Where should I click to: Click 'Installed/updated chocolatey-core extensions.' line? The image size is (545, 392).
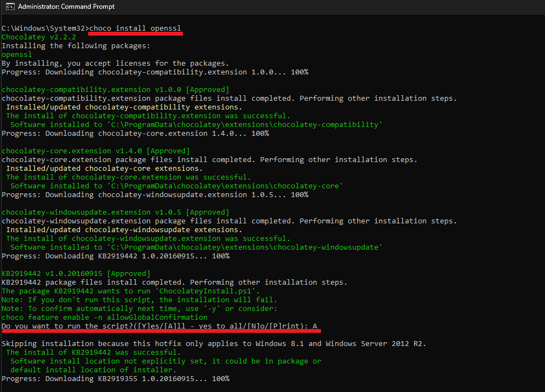tap(104, 169)
